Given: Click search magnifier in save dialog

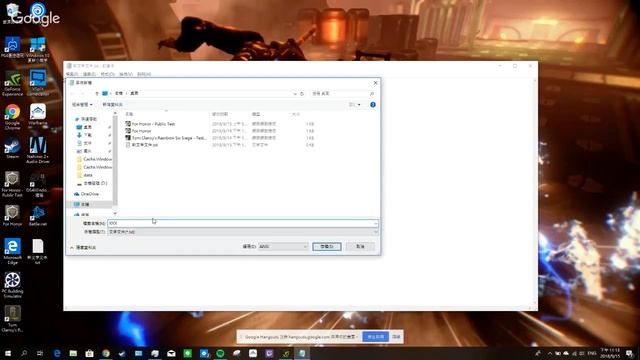Looking at the screenshot, I should 372,94.
